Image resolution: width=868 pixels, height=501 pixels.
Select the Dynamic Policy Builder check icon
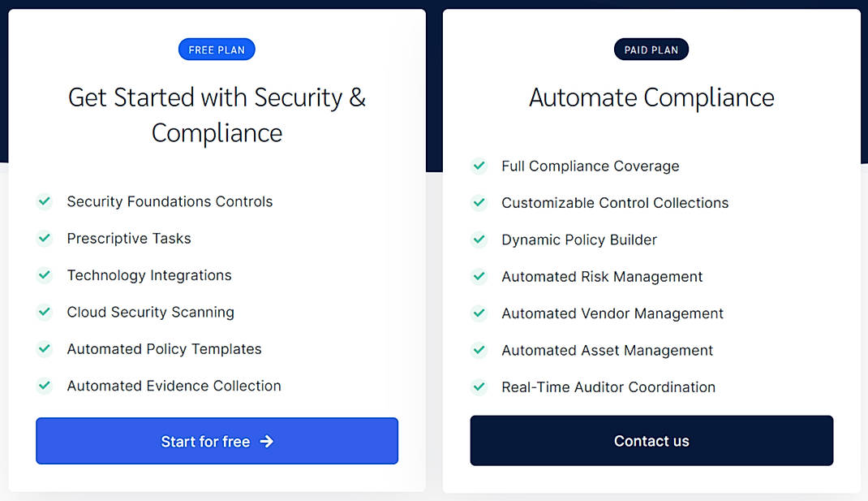coord(479,240)
